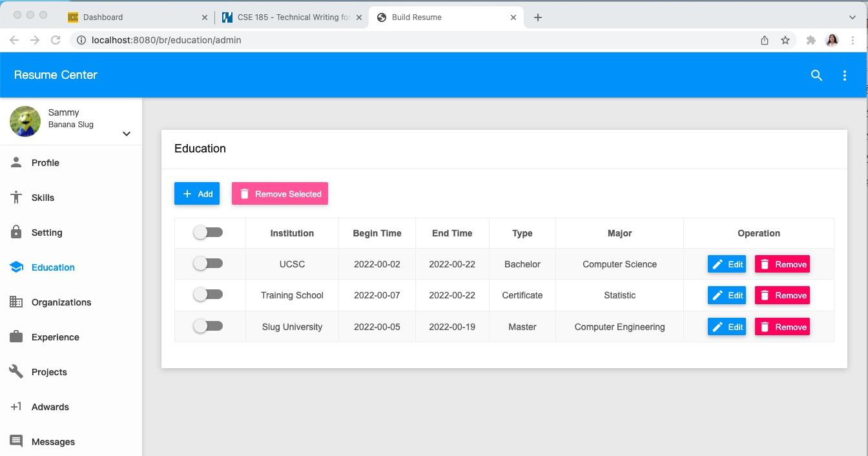Click the Projects wrench icon in sidebar
868x456 pixels.
pos(16,372)
